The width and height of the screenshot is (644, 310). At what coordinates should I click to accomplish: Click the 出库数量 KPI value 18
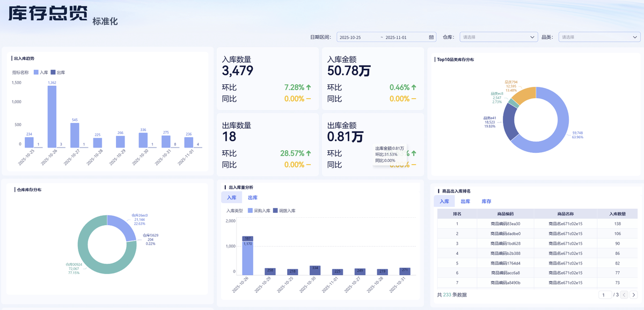(229, 137)
